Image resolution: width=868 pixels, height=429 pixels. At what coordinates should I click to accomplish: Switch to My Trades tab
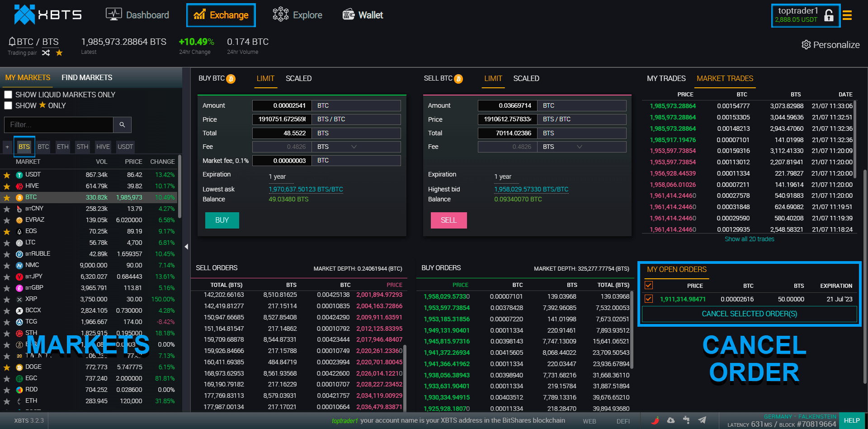coord(666,78)
